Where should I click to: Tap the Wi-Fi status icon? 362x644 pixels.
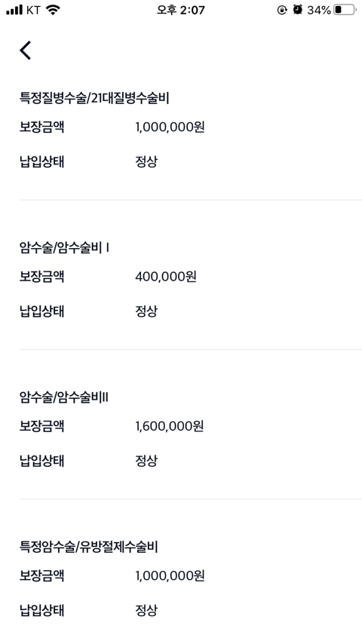tap(53, 11)
